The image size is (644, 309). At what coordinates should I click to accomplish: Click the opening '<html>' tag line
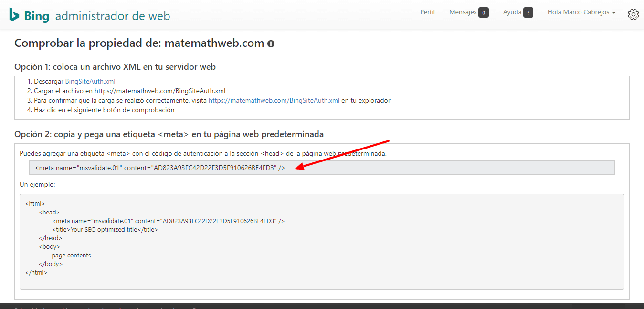pos(35,204)
